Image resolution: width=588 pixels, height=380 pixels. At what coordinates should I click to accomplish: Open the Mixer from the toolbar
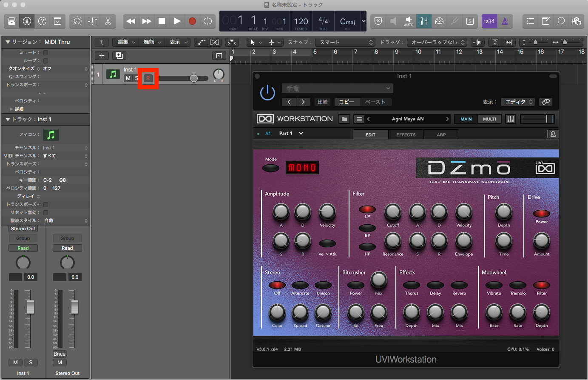click(93, 21)
